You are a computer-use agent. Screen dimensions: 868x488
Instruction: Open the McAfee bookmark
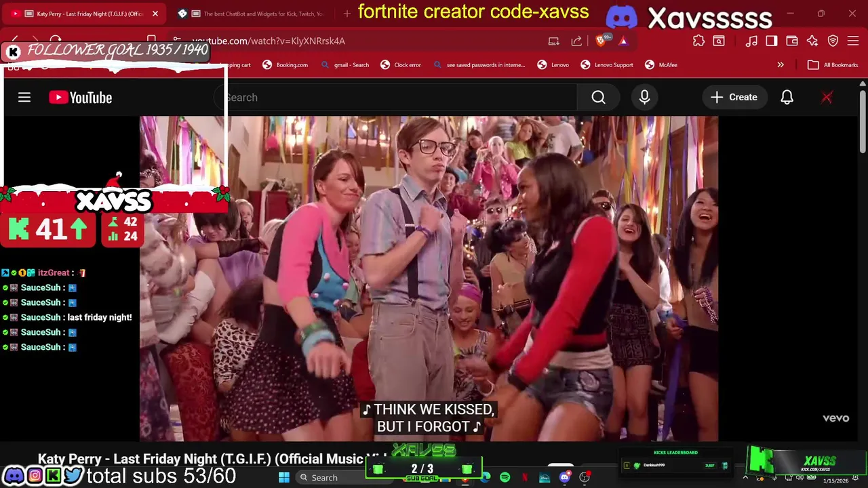click(x=661, y=65)
